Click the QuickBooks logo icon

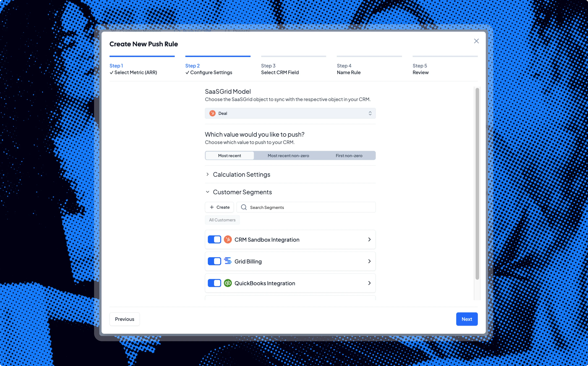coord(228,283)
